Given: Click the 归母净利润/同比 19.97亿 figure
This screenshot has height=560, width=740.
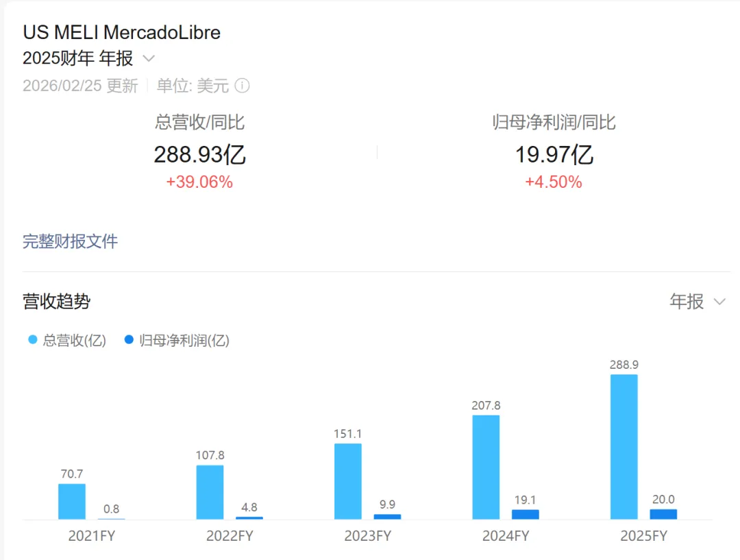Looking at the screenshot, I should click(x=554, y=155).
